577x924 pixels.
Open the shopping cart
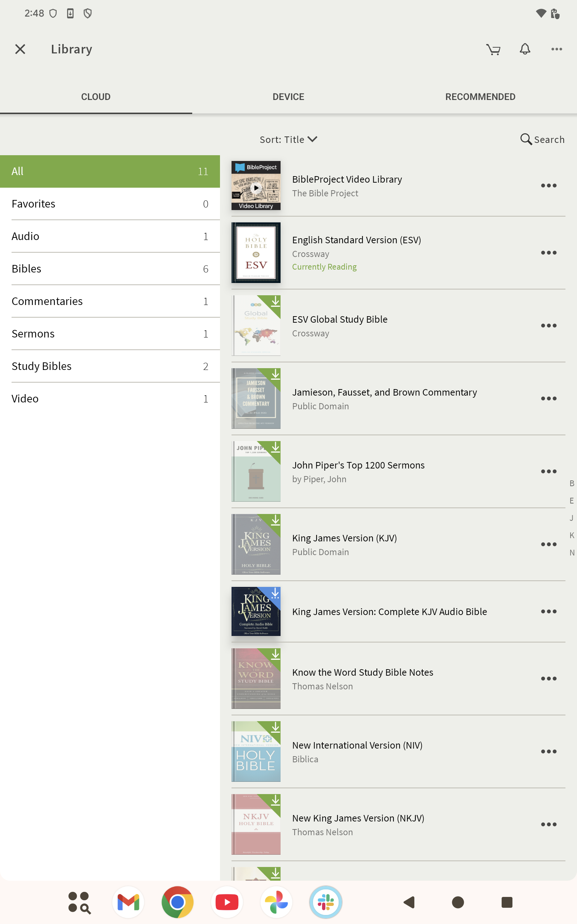pos(493,49)
